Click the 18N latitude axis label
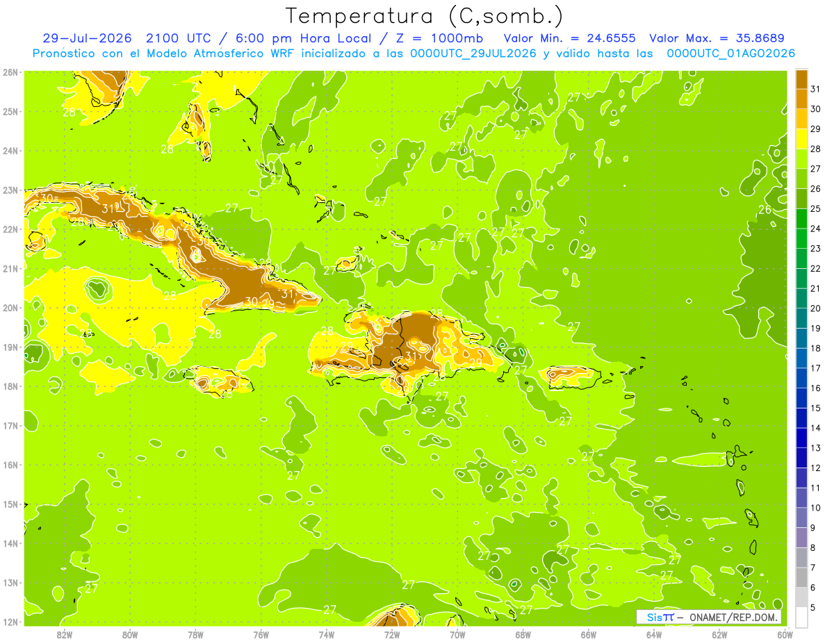This screenshot has width=834, height=644. pos(10,386)
